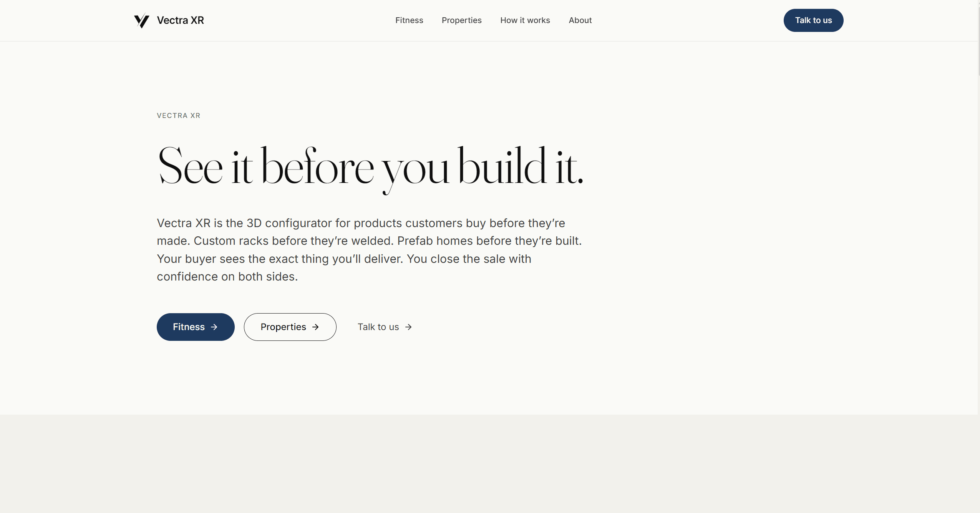This screenshot has width=980, height=513.
Task: Click the outlined Properties hero button
Action: (290, 327)
